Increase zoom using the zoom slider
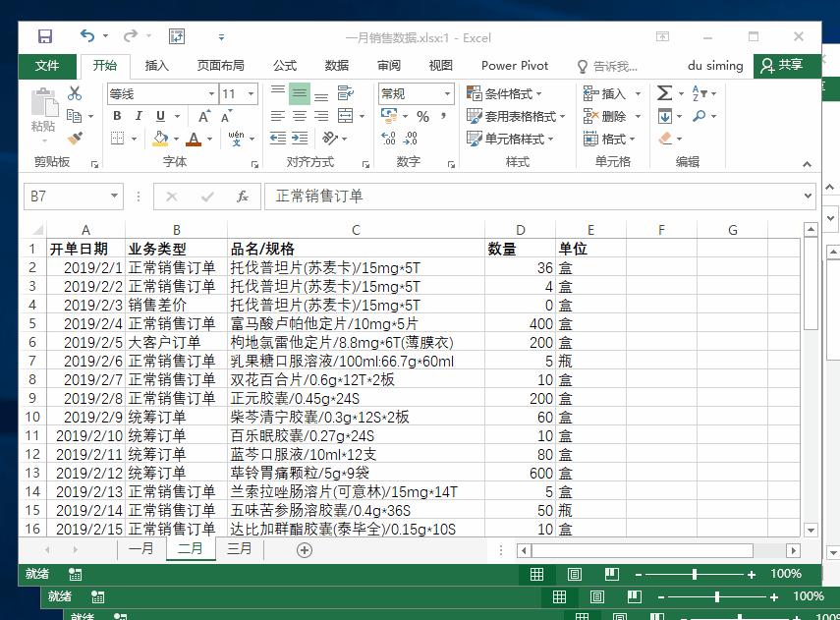Viewport: 840px width, 620px height. point(751,573)
